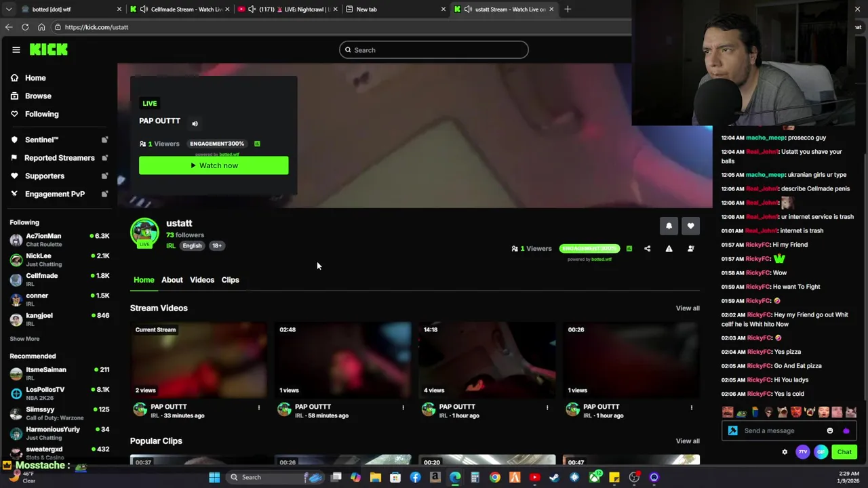Screen dimensions: 868x488
Task: Open Cellfmade channel in Following list
Action: (60, 279)
